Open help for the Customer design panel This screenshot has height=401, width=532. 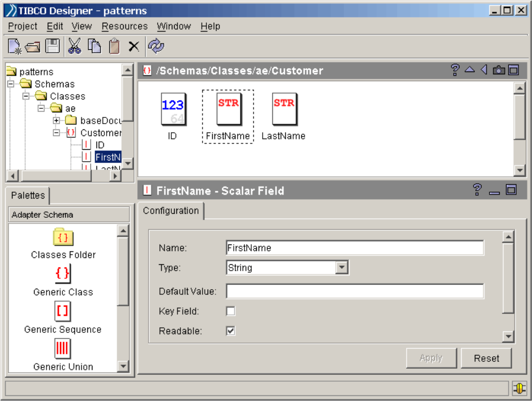coord(455,70)
